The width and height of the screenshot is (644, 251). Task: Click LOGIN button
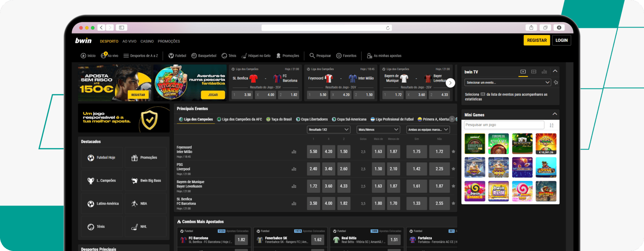[562, 40]
